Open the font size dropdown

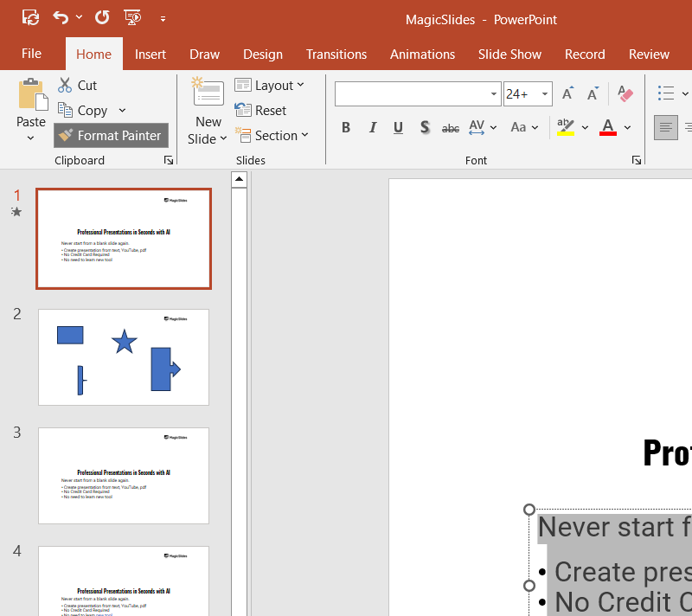(545, 94)
